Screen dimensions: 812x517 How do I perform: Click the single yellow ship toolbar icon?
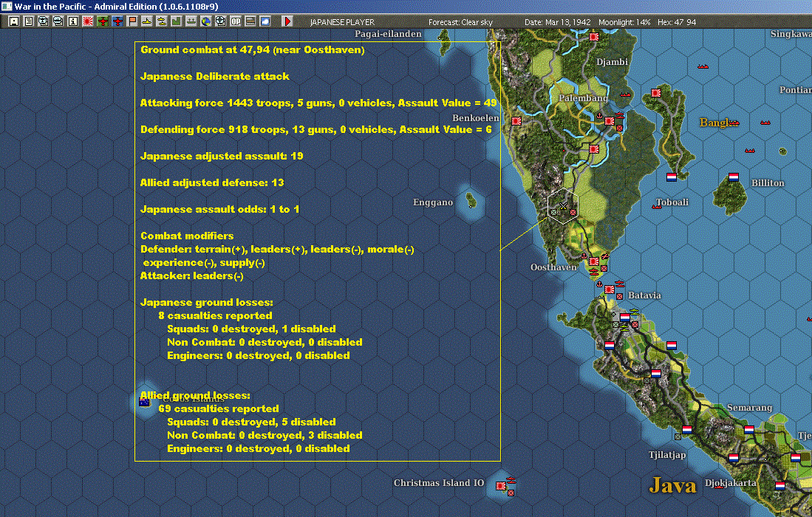click(147, 21)
